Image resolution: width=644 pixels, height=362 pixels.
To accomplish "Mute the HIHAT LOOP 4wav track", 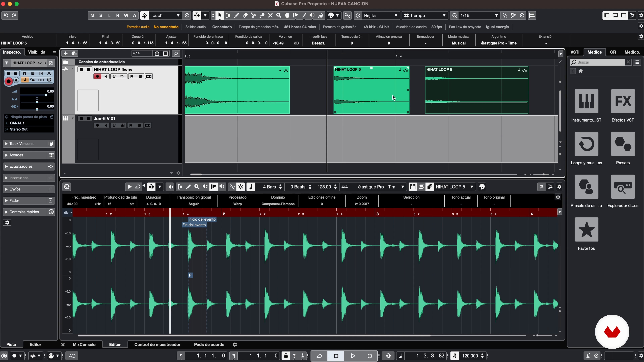I will click(81, 69).
